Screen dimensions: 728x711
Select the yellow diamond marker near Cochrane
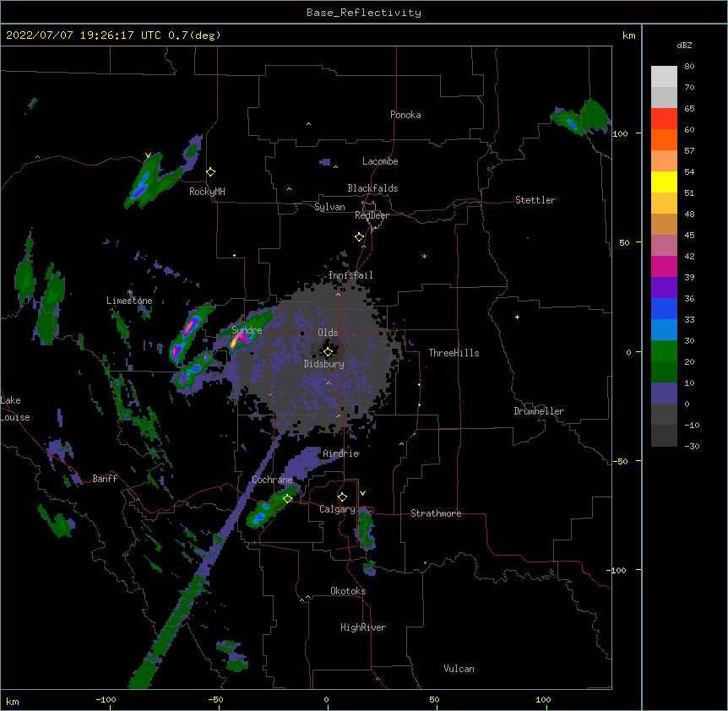287,498
